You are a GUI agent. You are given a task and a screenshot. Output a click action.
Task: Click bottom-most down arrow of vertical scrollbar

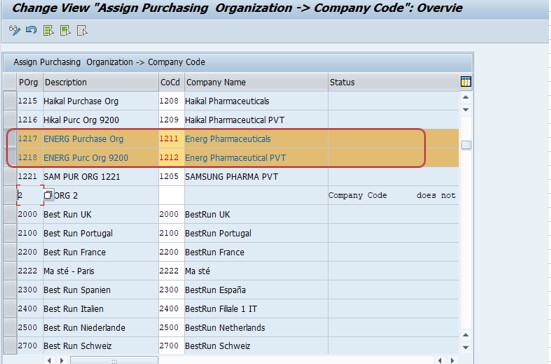click(466, 347)
